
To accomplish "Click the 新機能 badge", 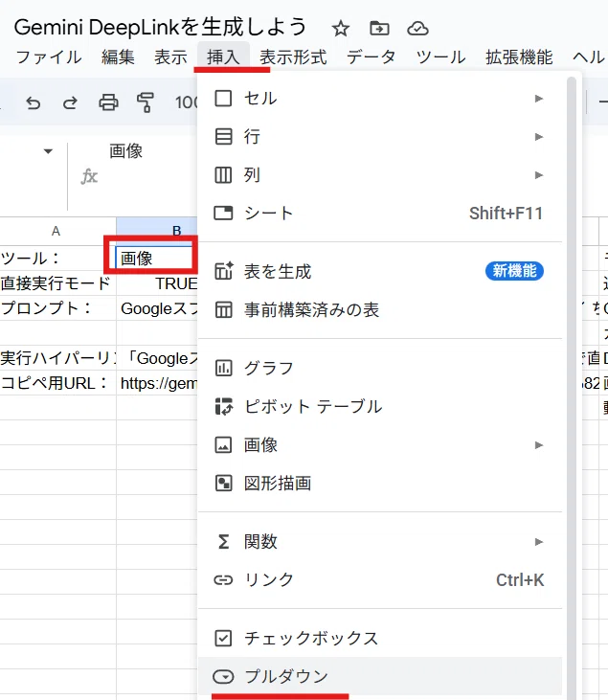I will 514,271.
